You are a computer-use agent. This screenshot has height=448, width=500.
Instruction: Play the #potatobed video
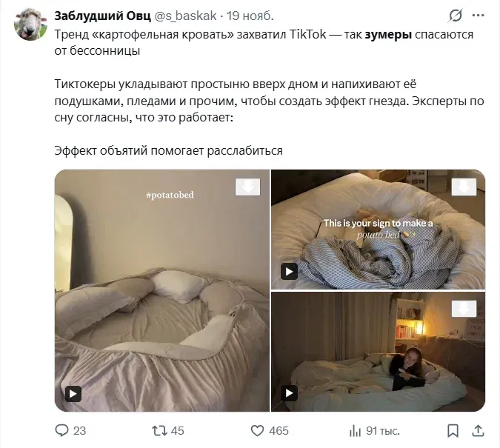(x=73, y=394)
